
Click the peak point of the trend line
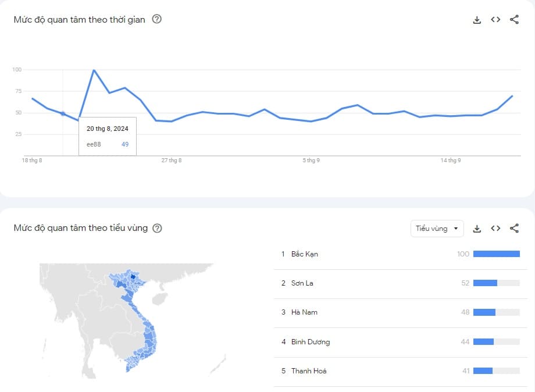(94, 70)
